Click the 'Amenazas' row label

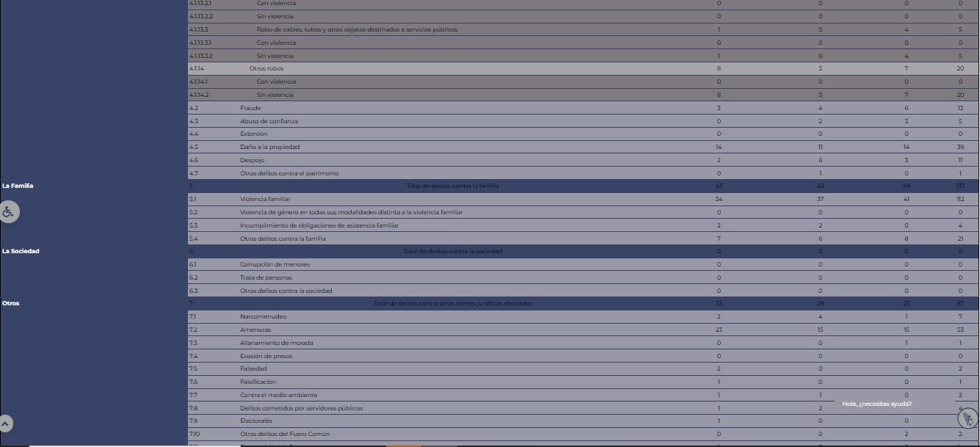pos(255,330)
